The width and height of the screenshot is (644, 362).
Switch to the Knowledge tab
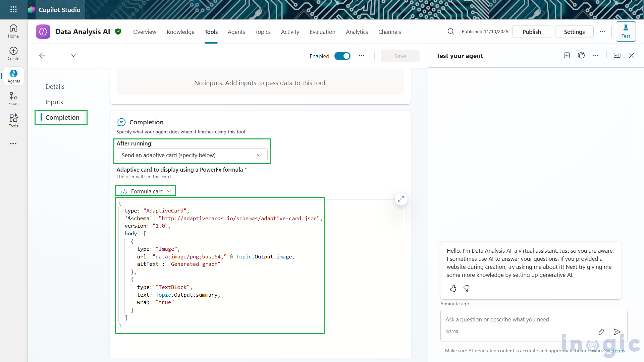[180, 32]
